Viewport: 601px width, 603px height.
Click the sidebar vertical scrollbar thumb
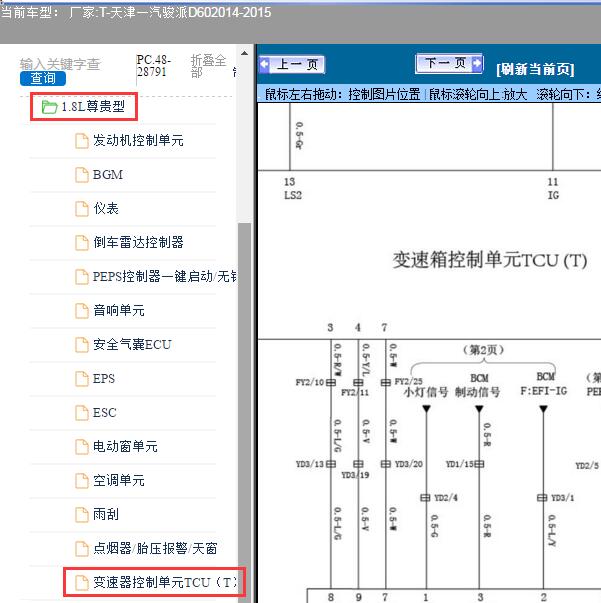point(244,411)
